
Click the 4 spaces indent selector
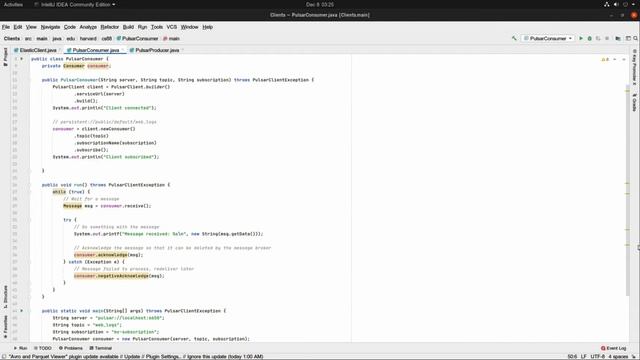[x=618, y=357]
